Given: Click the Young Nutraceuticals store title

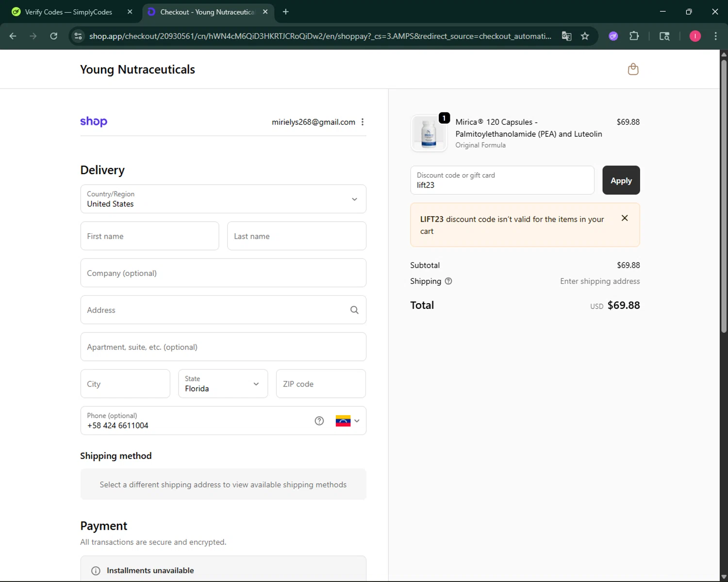Looking at the screenshot, I should click(x=137, y=69).
